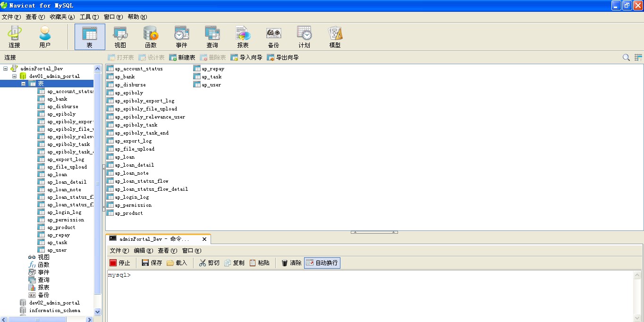The image size is (644, 322).
Task: Open the 连接 (Connection) toolbar icon
Action: [x=15, y=37]
